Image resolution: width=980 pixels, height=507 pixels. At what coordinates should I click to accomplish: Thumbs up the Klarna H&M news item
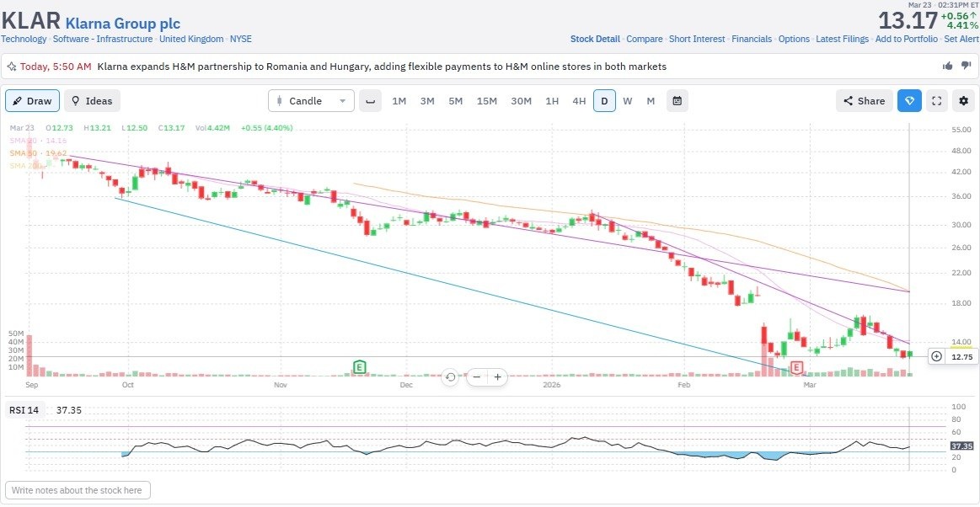coord(948,66)
